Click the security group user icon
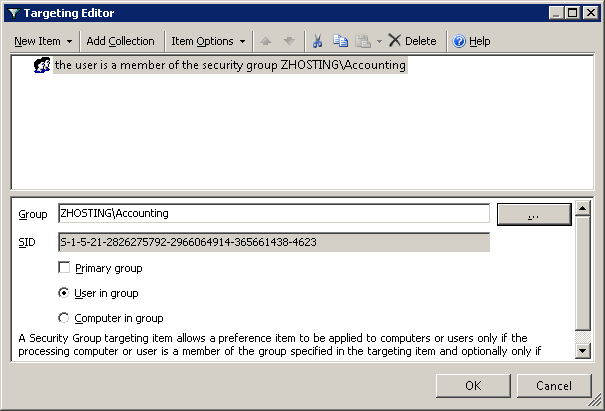605x411 pixels. click(x=42, y=65)
